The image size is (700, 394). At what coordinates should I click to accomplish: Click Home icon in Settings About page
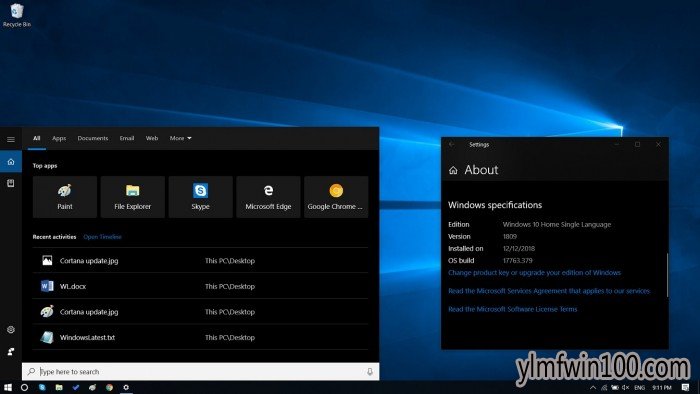coord(453,170)
